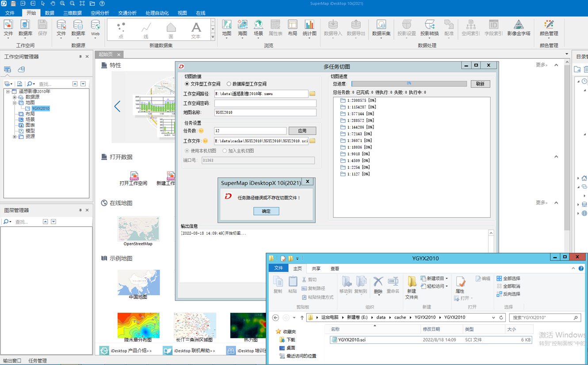Switch to 任务管理 bottom tab
Viewport: 588px width, 365px height.
pos(38,361)
